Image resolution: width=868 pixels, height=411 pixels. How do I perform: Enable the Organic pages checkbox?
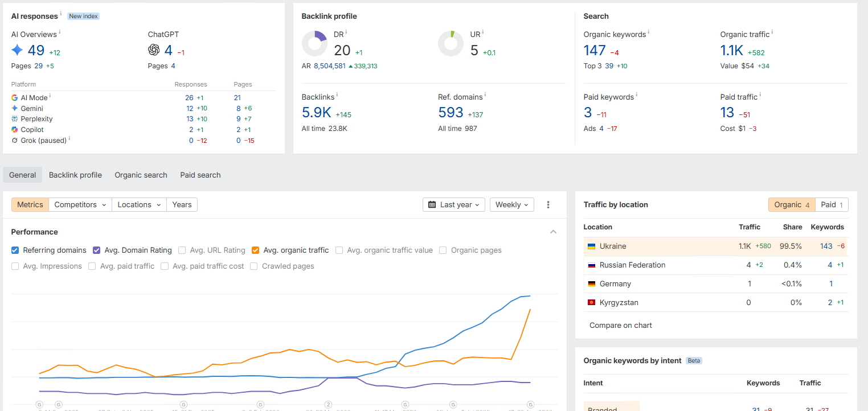tap(443, 250)
